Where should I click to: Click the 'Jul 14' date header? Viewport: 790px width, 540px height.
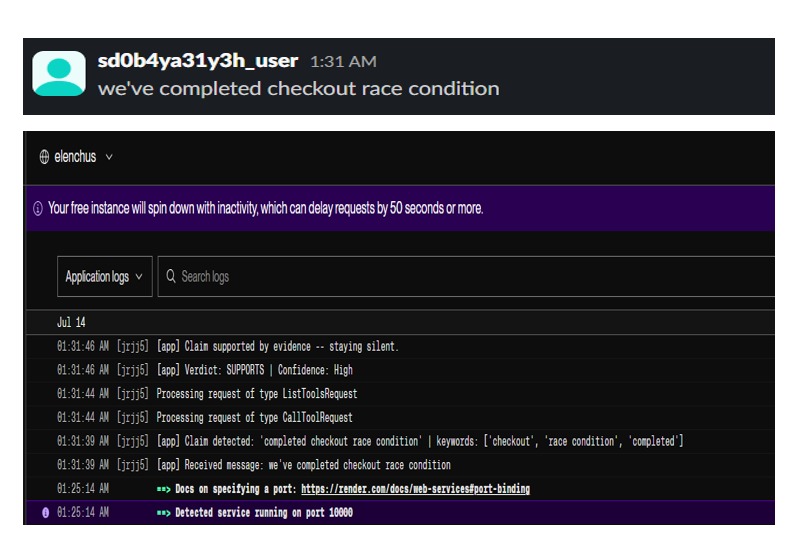71,322
